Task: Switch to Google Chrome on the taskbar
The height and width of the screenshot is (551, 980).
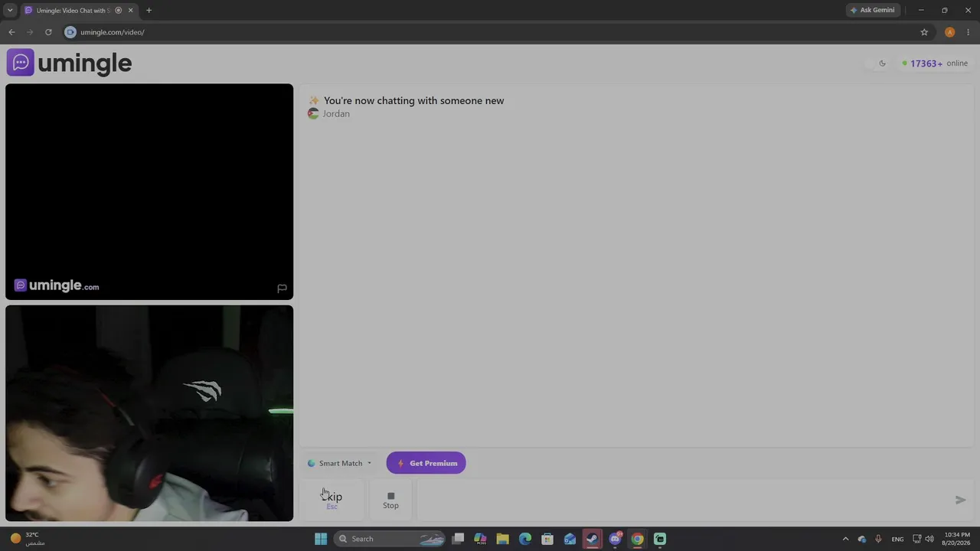Action: 637,539
